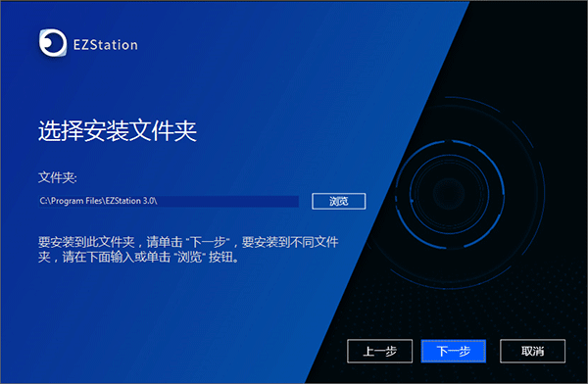The height and width of the screenshot is (384, 588).
Task: Click the EZStation title text
Action: coord(106,45)
